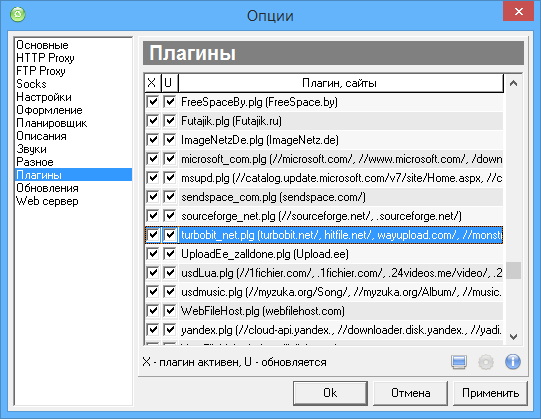
Task: Uncheck X box for ImageNetzDe.plg
Action: tap(152, 140)
